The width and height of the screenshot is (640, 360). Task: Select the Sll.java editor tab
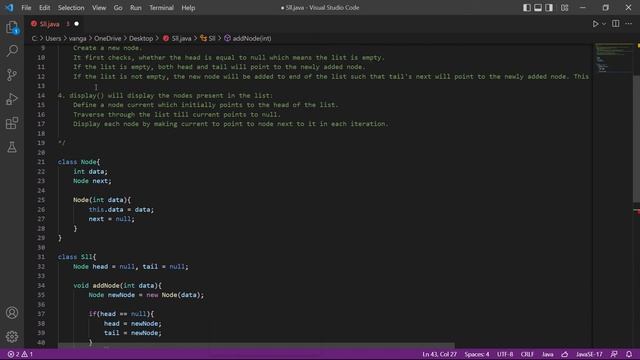click(x=54, y=24)
